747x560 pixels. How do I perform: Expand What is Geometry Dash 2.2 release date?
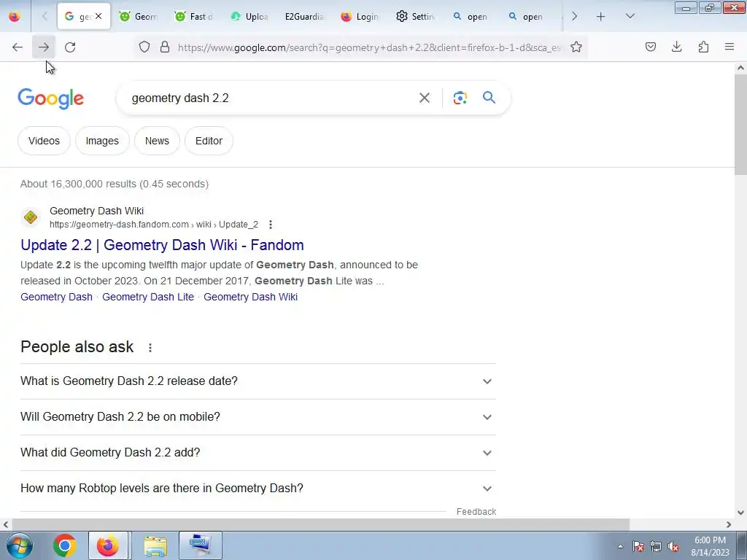258,381
